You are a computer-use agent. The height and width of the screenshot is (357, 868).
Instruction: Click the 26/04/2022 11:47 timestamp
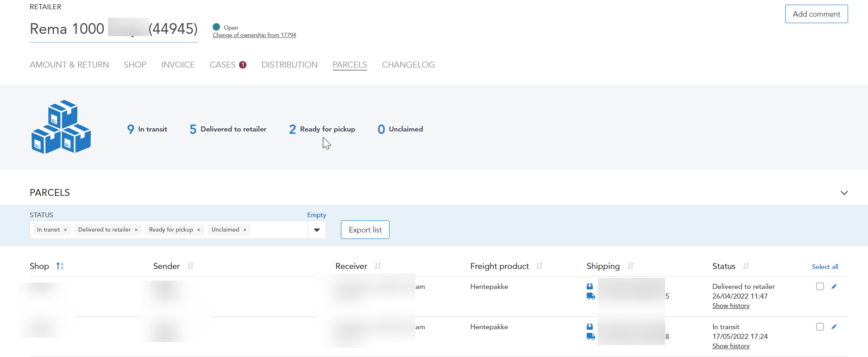click(x=740, y=296)
